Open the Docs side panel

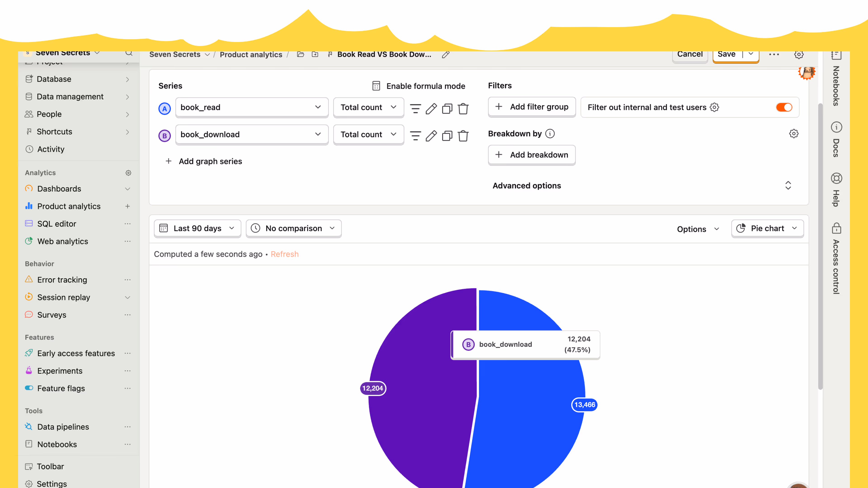pyautogui.click(x=836, y=139)
